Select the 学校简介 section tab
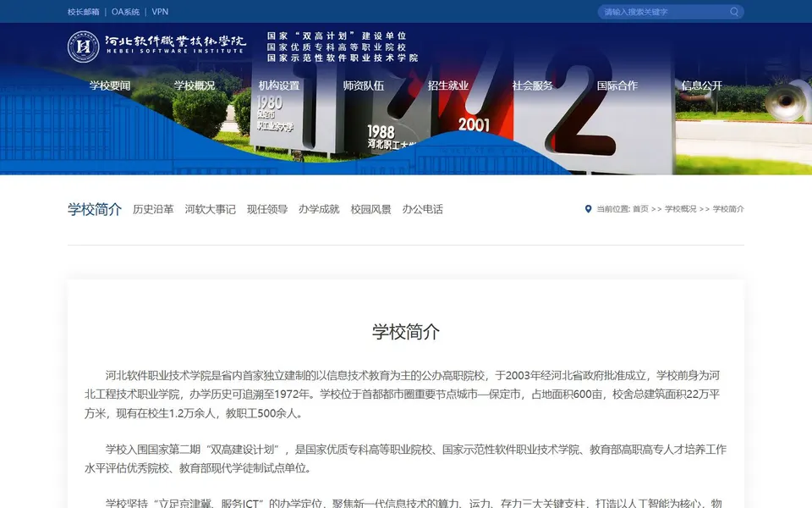Image resolution: width=812 pixels, height=508 pixels. [x=95, y=209]
